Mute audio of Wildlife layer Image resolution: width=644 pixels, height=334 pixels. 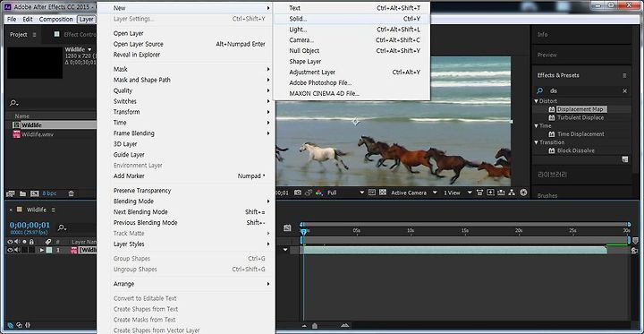pos(17,250)
